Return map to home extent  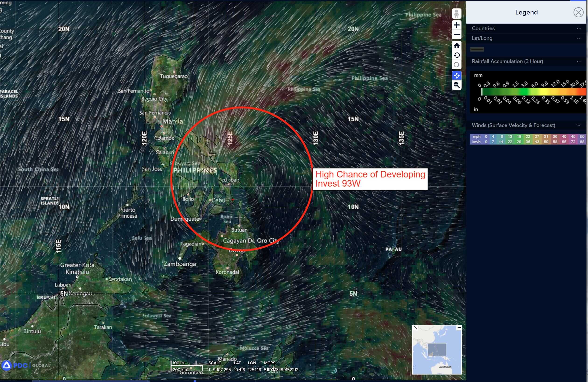(x=456, y=46)
